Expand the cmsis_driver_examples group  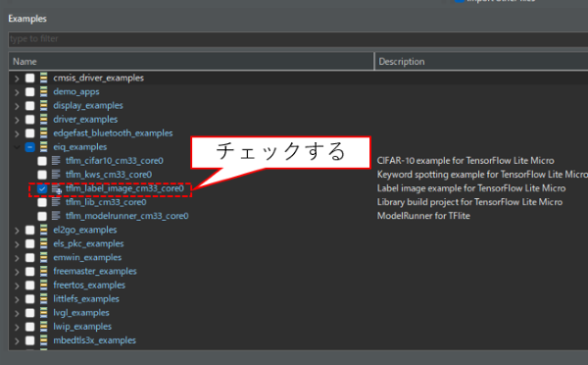tap(17, 78)
